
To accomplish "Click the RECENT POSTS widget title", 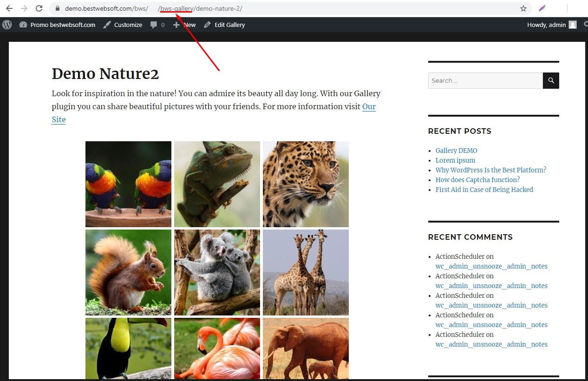I will (459, 131).
